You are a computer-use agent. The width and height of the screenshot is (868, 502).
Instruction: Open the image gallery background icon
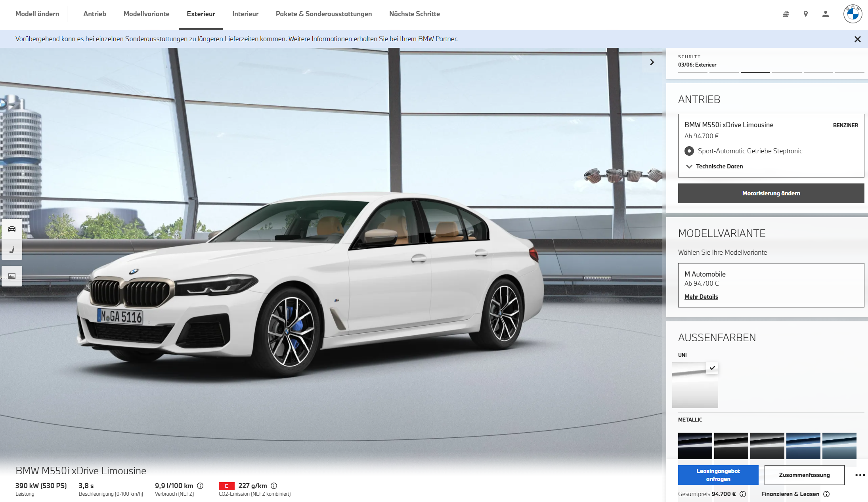click(12, 276)
